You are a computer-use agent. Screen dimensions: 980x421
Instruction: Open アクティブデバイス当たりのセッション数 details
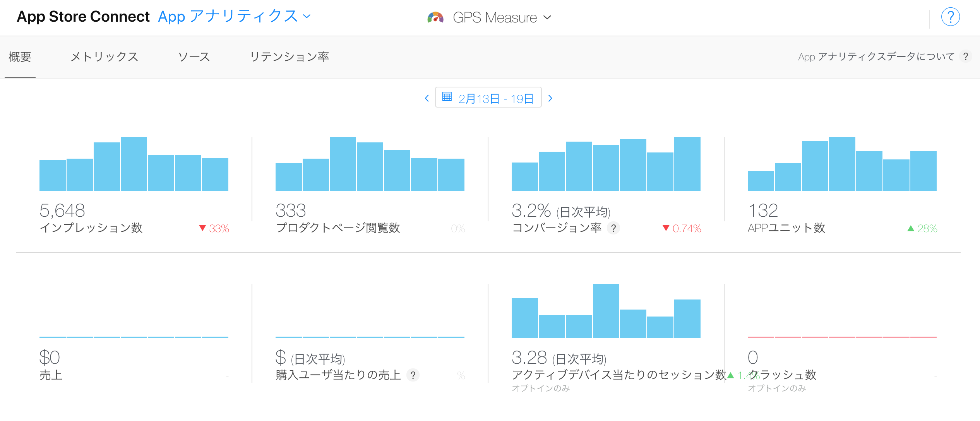pyautogui.click(x=619, y=375)
